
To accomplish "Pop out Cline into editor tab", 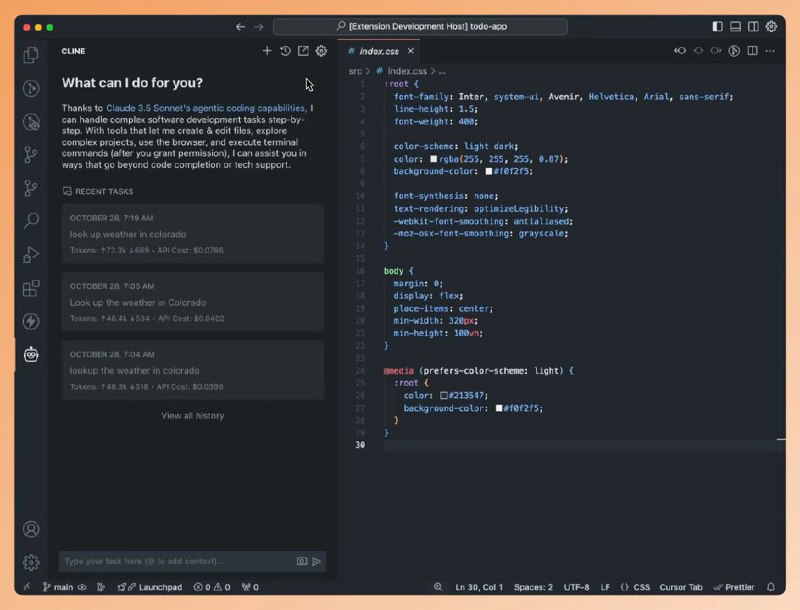I will (x=303, y=51).
